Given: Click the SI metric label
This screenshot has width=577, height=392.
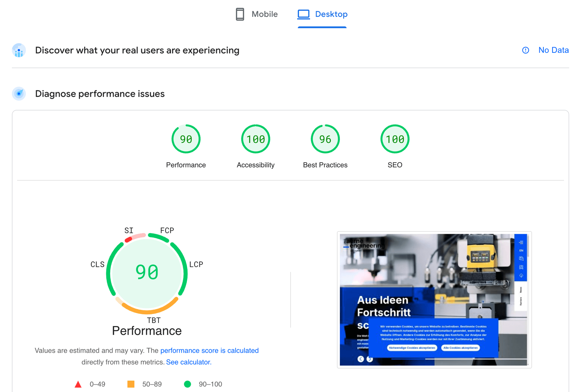Looking at the screenshot, I should tap(129, 231).
